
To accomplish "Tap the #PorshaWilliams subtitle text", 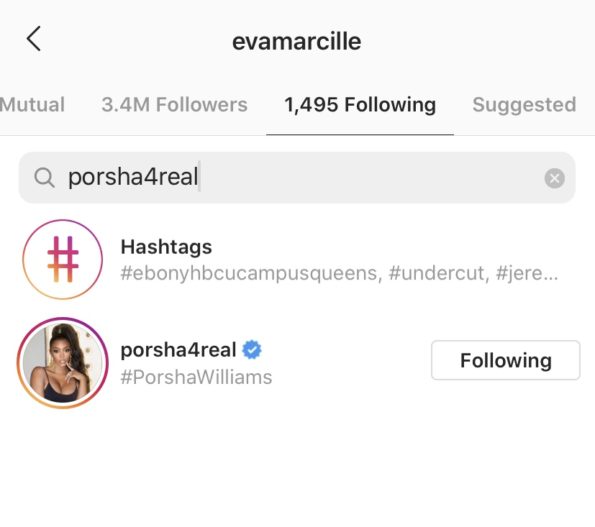I will tap(196, 377).
